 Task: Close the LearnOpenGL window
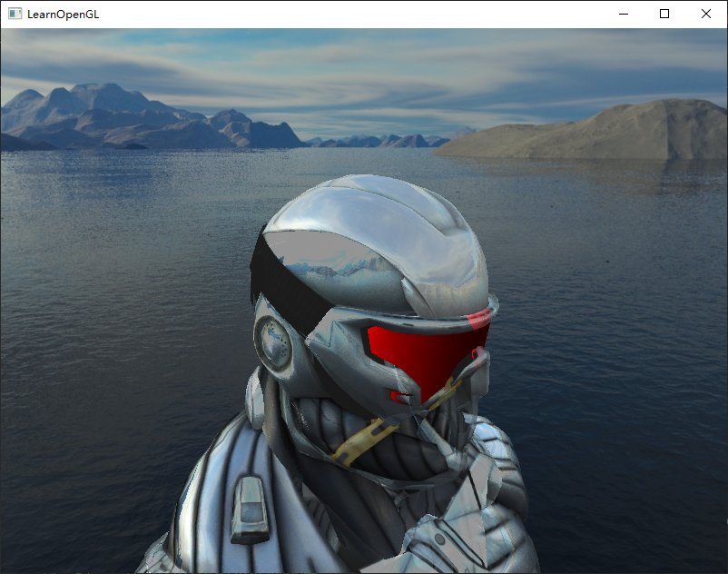click(x=705, y=14)
